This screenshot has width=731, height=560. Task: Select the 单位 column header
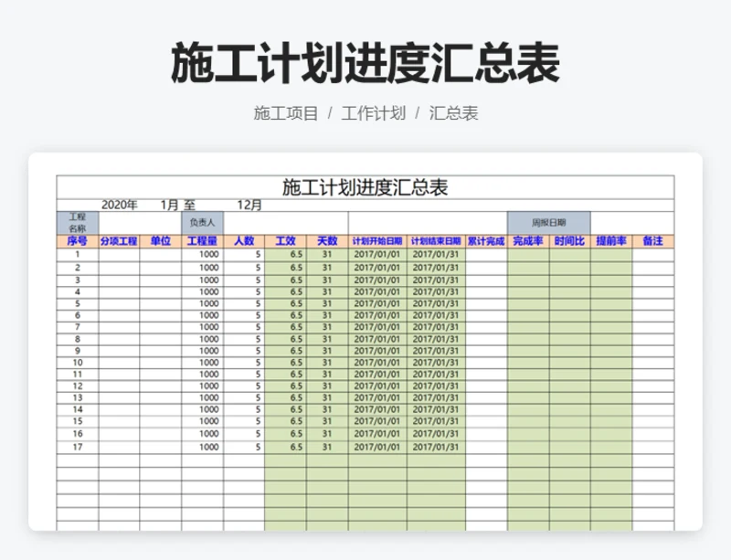[161, 241]
